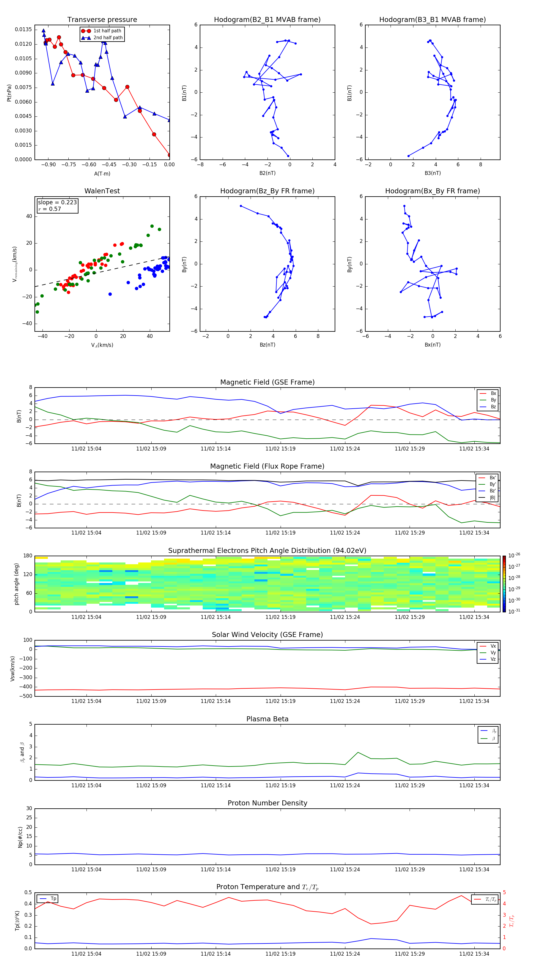This screenshot has width=535, height=980.
Task: Click the 'Transverse pressure' plot title
Action: point(102,19)
